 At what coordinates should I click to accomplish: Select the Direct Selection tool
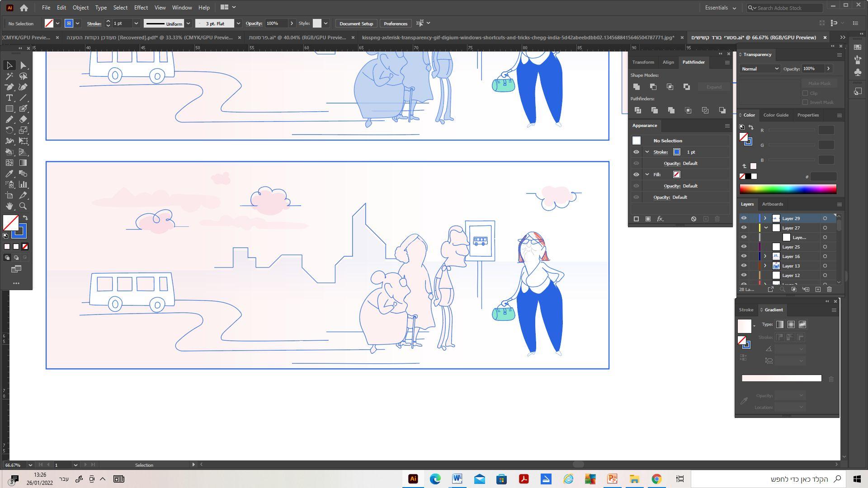click(x=24, y=66)
